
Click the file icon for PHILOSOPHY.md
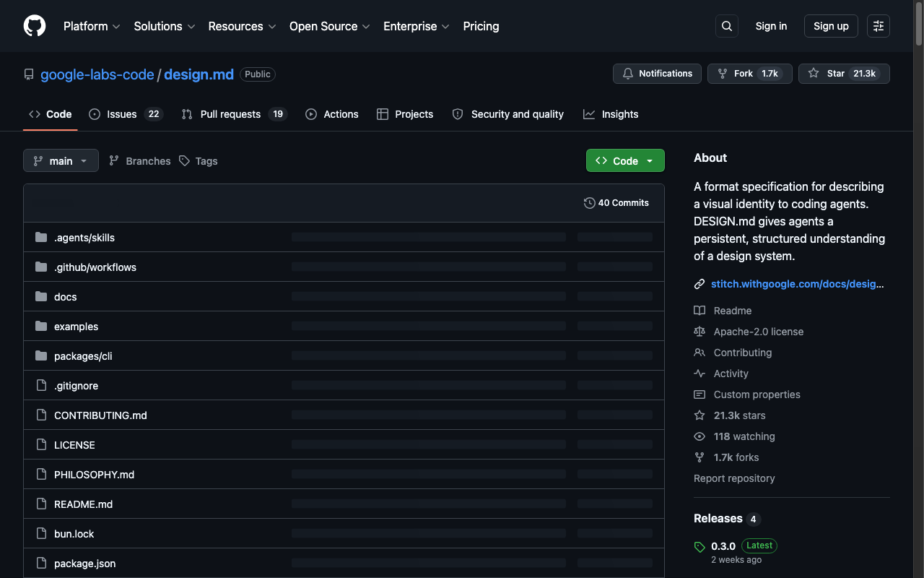click(x=41, y=475)
